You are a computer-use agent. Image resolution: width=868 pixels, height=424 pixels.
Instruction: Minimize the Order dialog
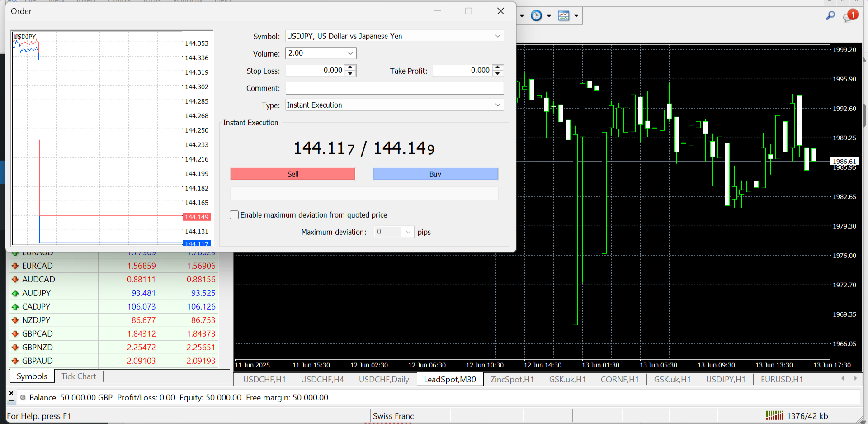point(437,11)
